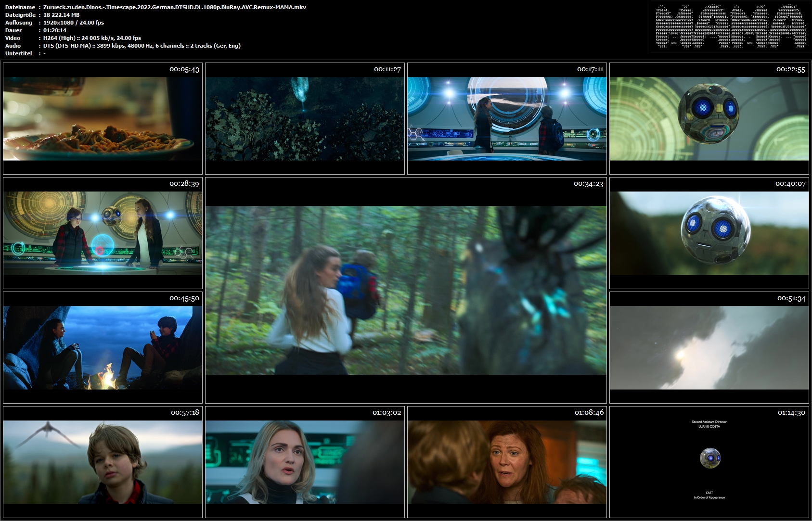Screen dimensions: 812x521
Task: Click the robot sphere icon in credits frame
Action: pos(710,457)
